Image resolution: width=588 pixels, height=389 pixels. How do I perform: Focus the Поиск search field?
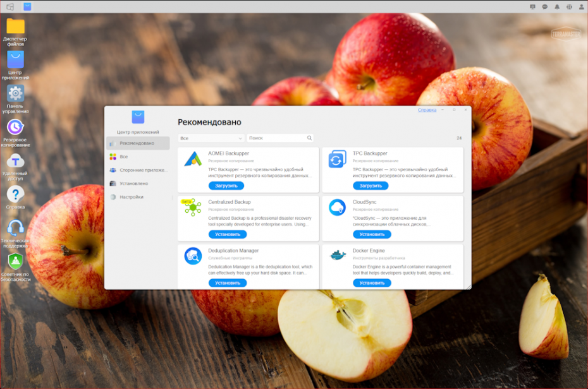point(280,138)
